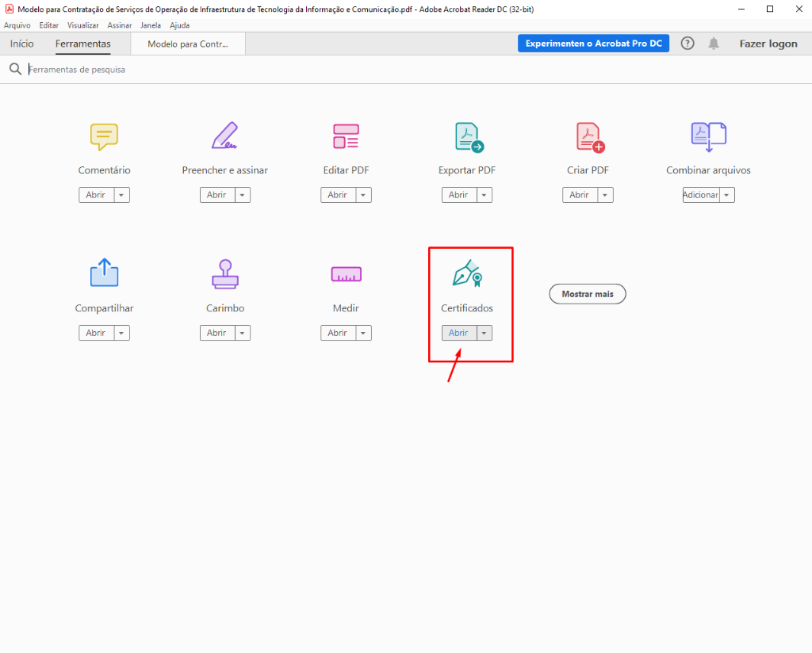Click Experimenten o Acrobat Pro DC button
This screenshot has width=812, height=653.
tap(593, 44)
